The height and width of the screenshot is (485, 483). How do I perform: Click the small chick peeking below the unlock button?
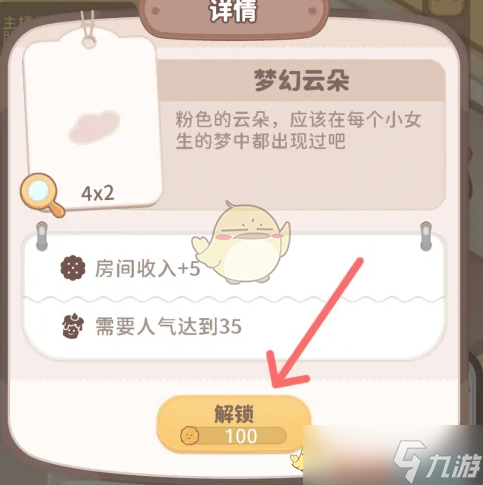click(297, 461)
